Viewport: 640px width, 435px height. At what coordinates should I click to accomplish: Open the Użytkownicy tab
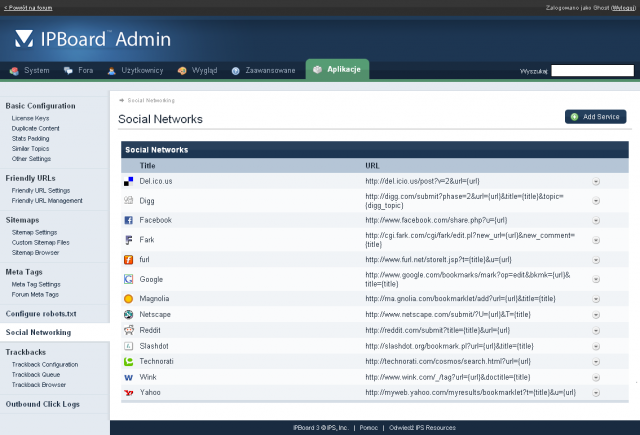click(136, 71)
